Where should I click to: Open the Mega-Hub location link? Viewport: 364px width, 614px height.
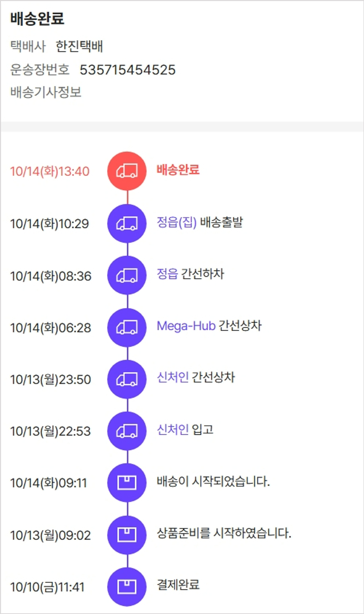tap(186, 326)
